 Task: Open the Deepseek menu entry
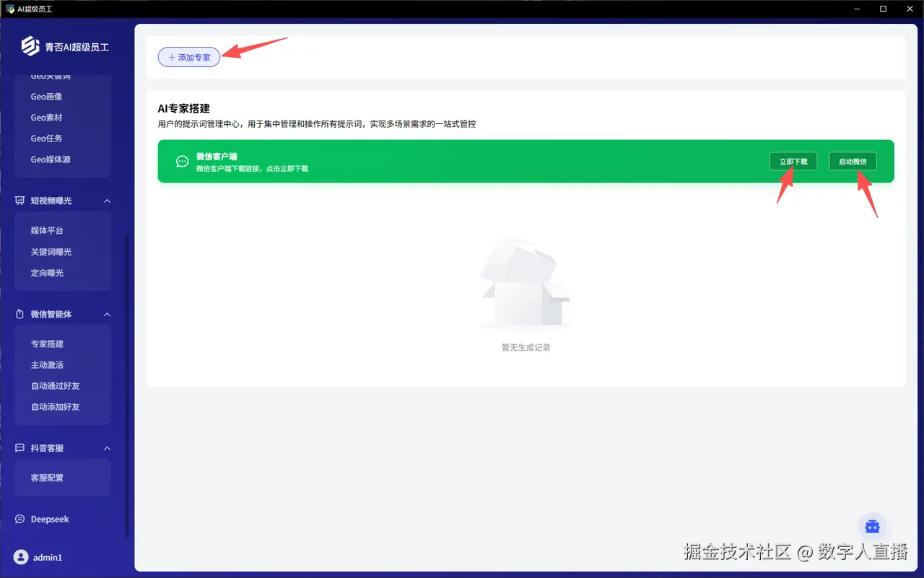[50, 520]
